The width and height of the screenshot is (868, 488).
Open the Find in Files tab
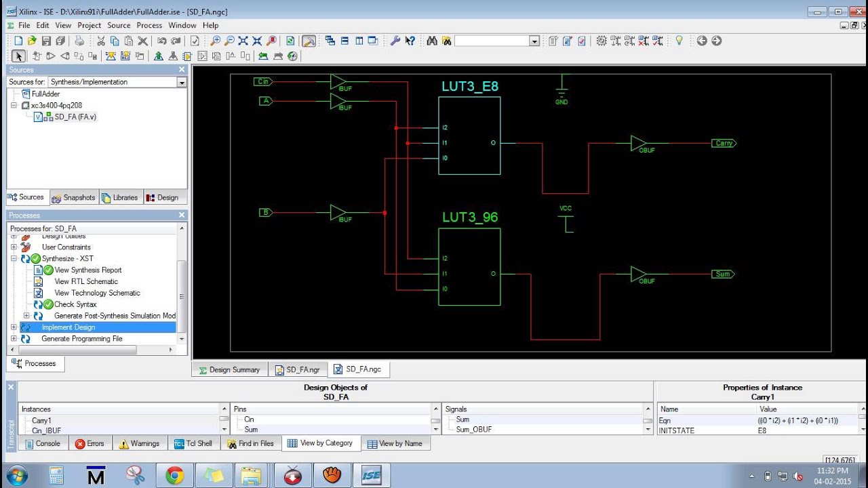pyautogui.click(x=250, y=443)
